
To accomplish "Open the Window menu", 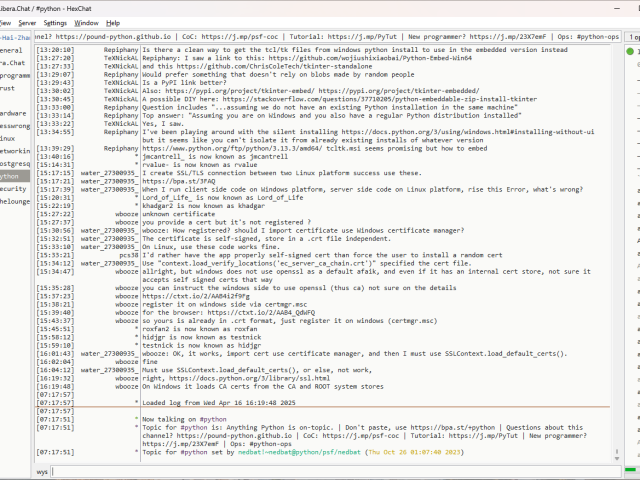I will [87, 22].
